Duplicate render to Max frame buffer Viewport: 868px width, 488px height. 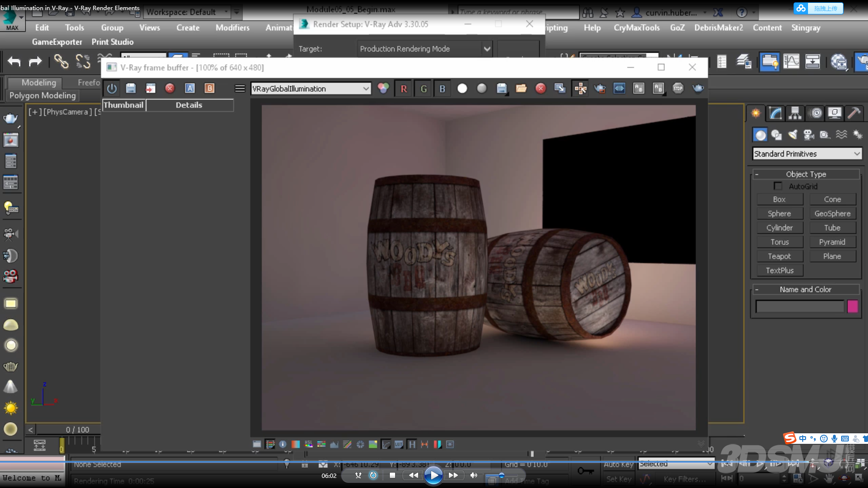(560, 88)
